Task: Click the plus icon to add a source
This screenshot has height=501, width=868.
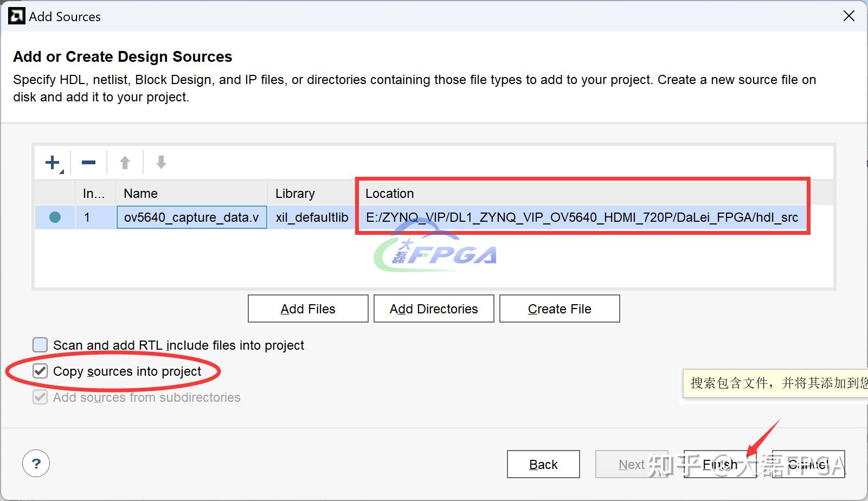Action: point(52,162)
